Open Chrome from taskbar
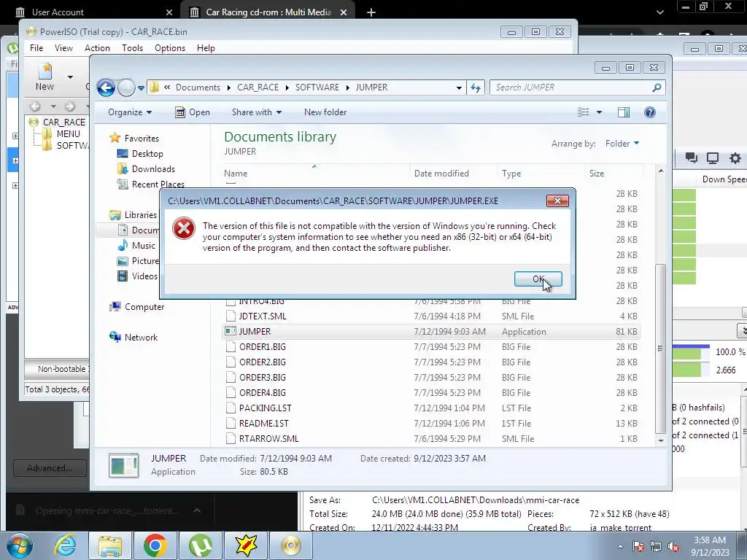Viewport: 747px width, 560px height. click(x=155, y=545)
